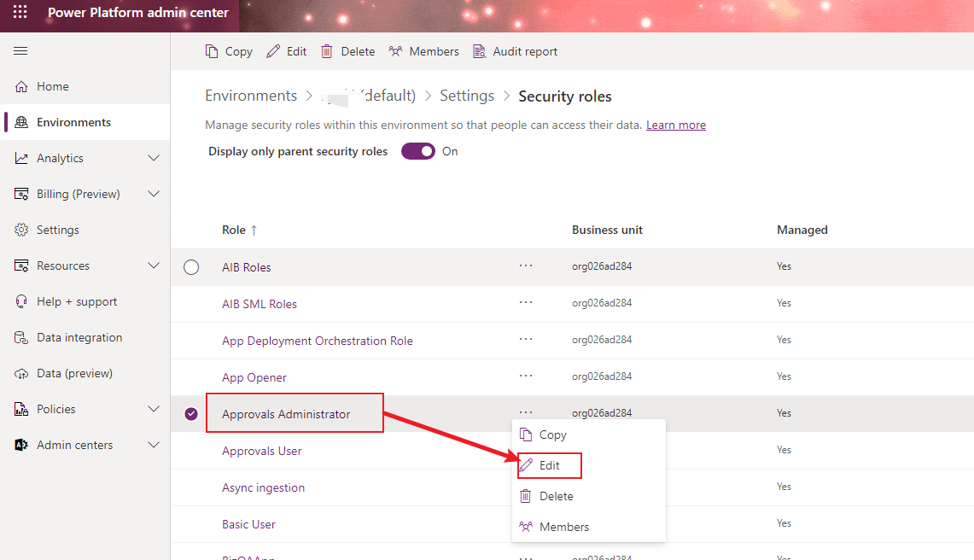Expand the Admin centers chevron
This screenshot has height=560, width=974.
154,445
